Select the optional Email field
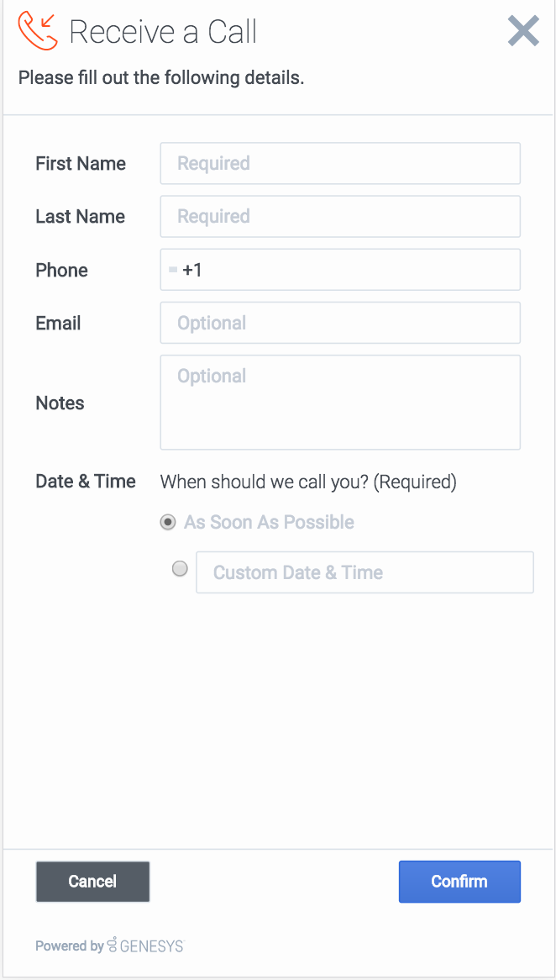556x980 pixels. (x=339, y=323)
